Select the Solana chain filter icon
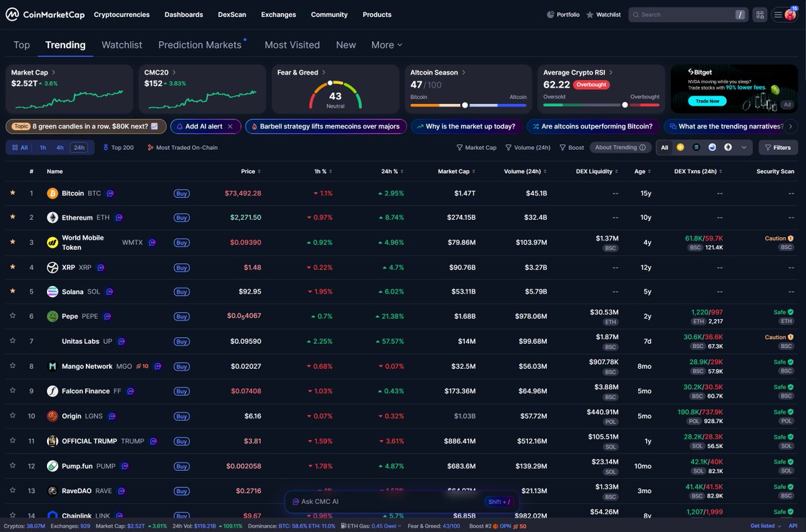This screenshot has height=532, width=806. (697, 147)
